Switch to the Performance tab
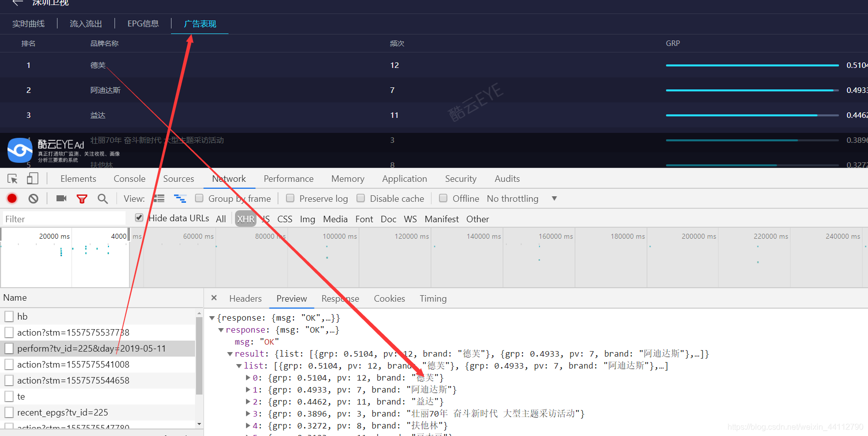The image size is (868, 436). point(288,179)
